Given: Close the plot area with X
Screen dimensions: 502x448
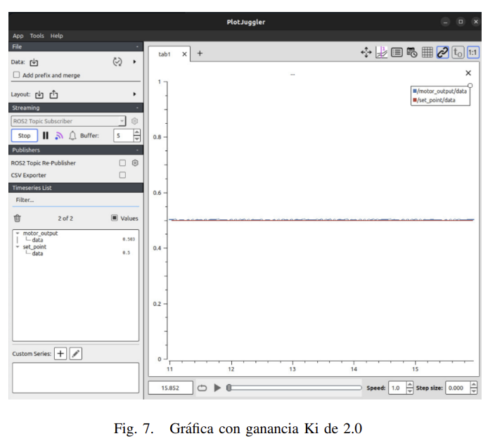Looking at the screenshot, I should pos(468,73).
